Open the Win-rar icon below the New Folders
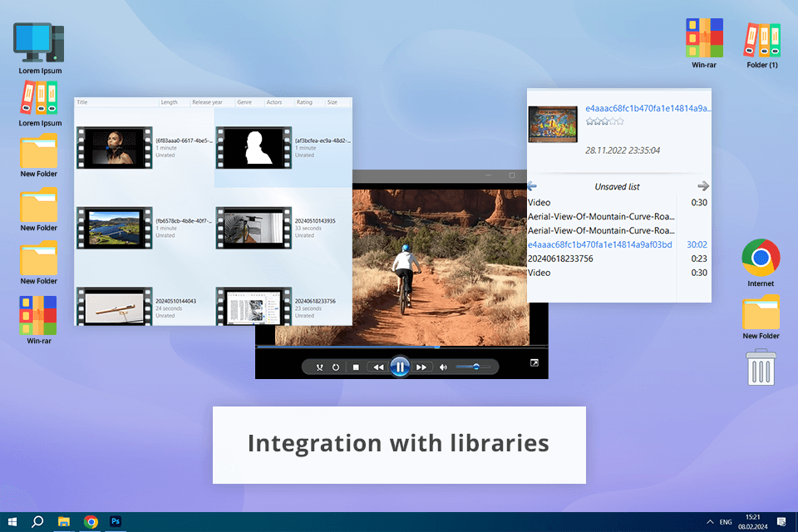Viewport: 798px width, 532px height. pyautogui.click(x=39, y=320)
